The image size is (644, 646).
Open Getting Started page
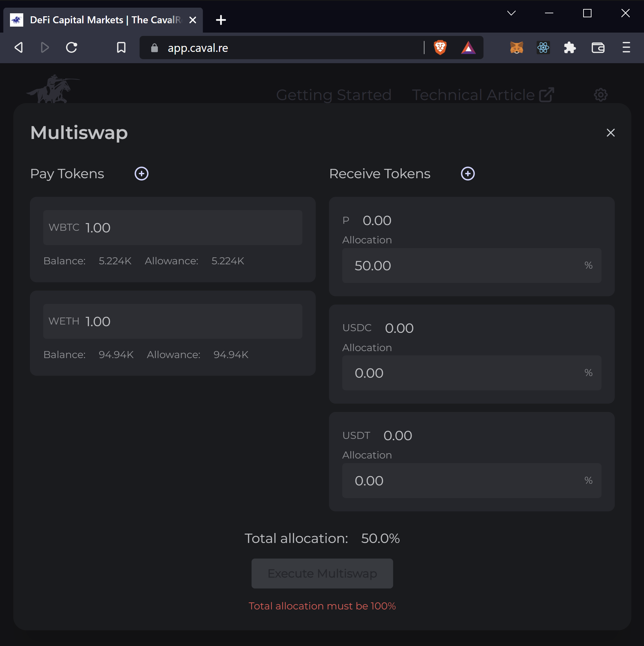334,95
